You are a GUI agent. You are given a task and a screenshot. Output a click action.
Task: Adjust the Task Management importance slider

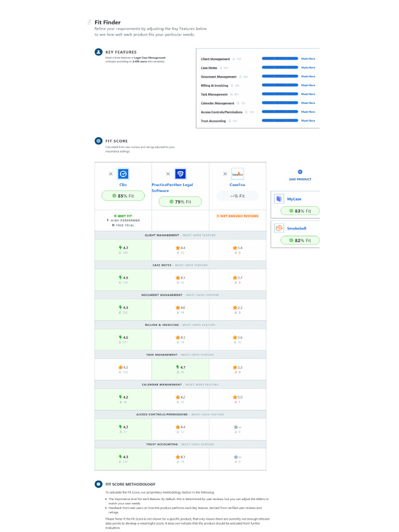280,94
